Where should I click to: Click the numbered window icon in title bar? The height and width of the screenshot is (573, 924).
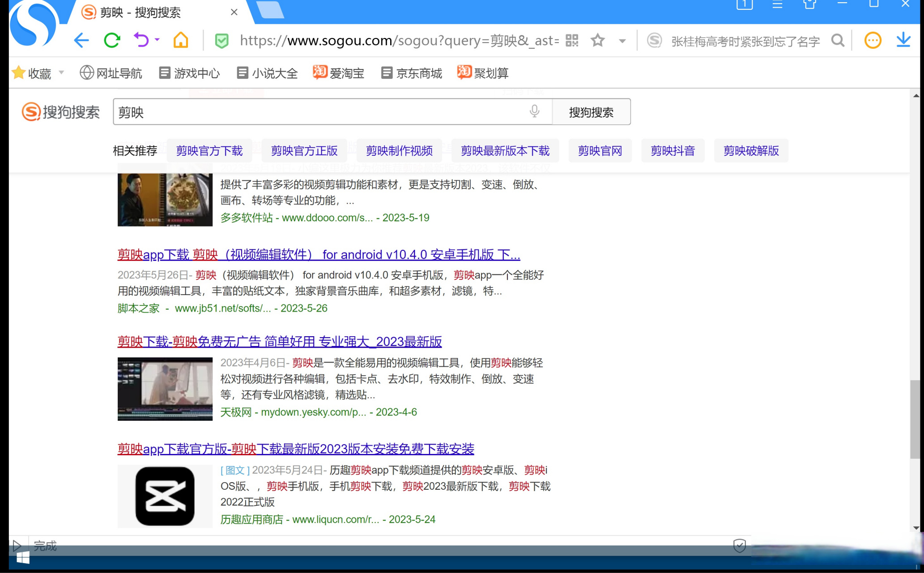(745, 4)
